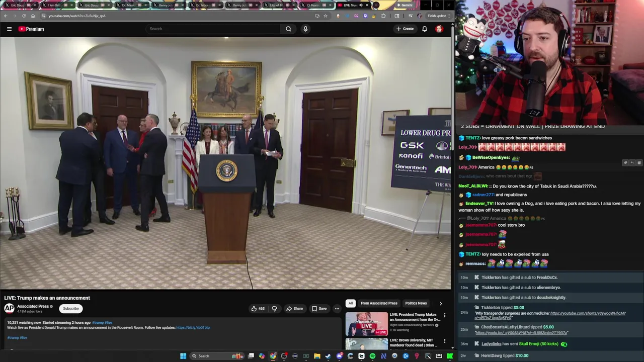The height and width of the screenshot is (362, 644).
Task: Open the Gemini button in Chrome
Action: click(x=404, y=5)
